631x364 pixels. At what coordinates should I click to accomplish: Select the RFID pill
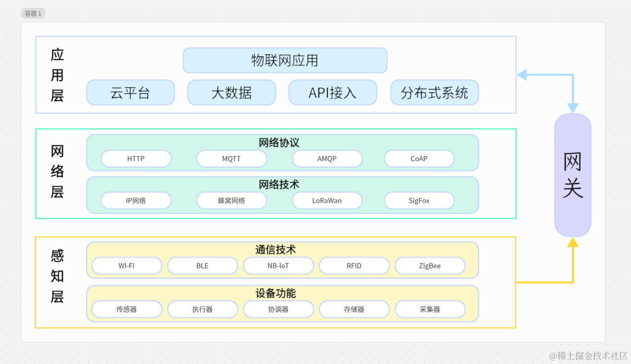coord(354,265)
